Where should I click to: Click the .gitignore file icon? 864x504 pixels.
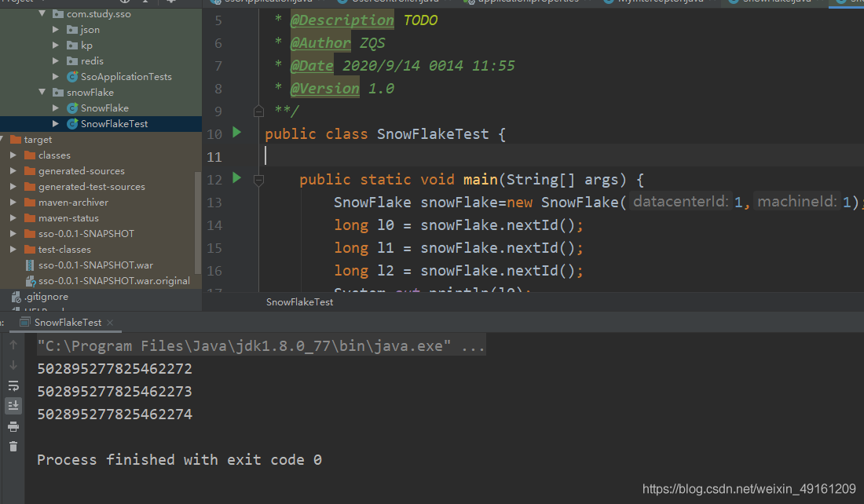point(16,297)
